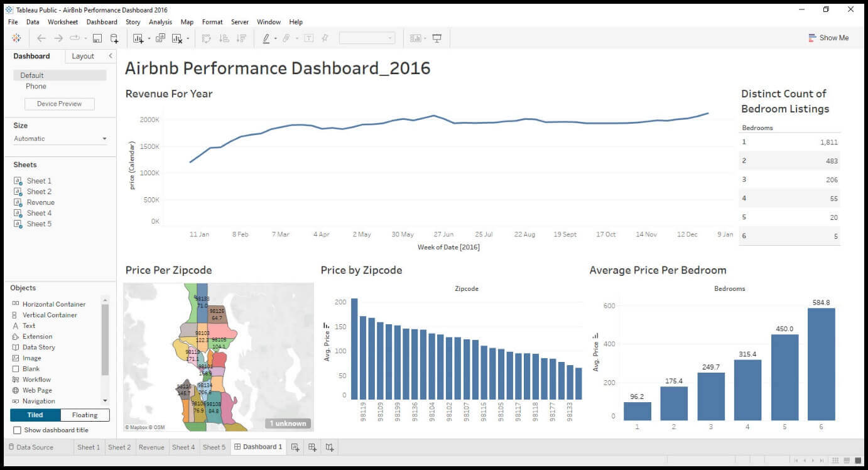Select the Tableau logo to return to start page

coord(17,38)
